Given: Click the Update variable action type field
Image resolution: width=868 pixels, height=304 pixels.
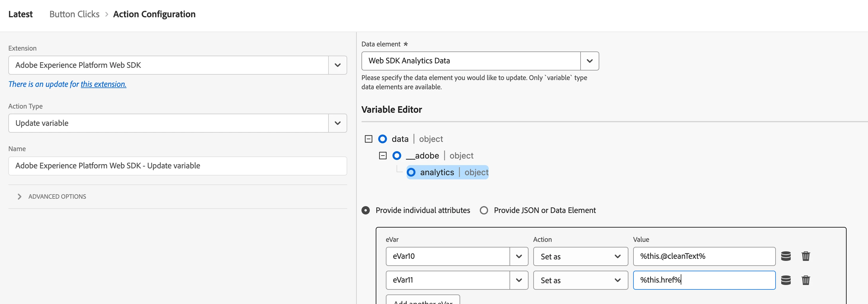Looking at the screenshot, I should click(x=169, y=123).
